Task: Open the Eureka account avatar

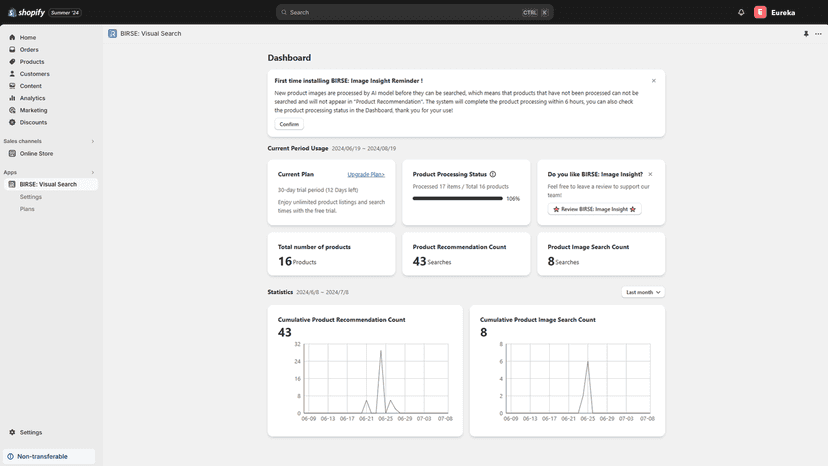Action: [x=760, y=12]
